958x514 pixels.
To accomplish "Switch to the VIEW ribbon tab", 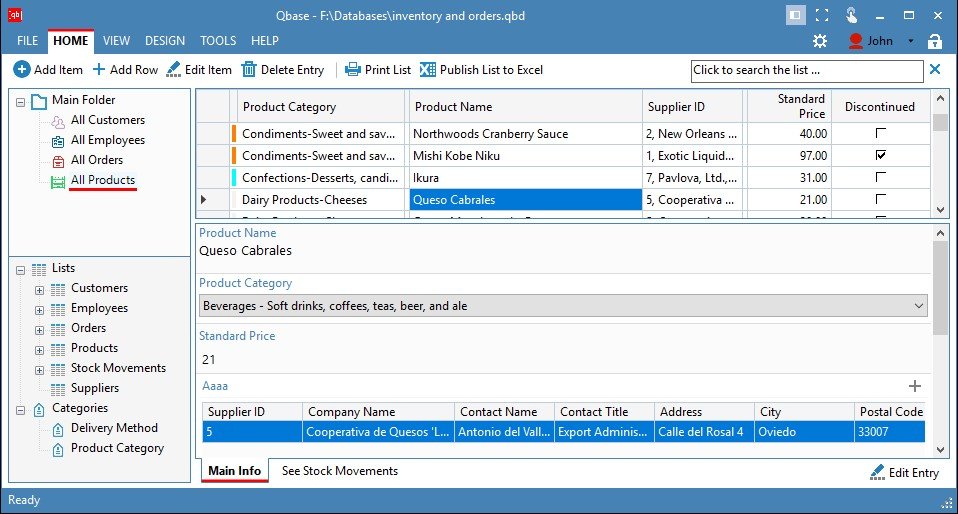I will [116, 40].
